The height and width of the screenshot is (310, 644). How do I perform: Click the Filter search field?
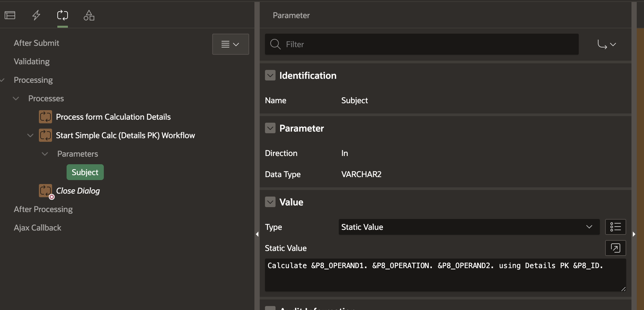tap(422, 44)
